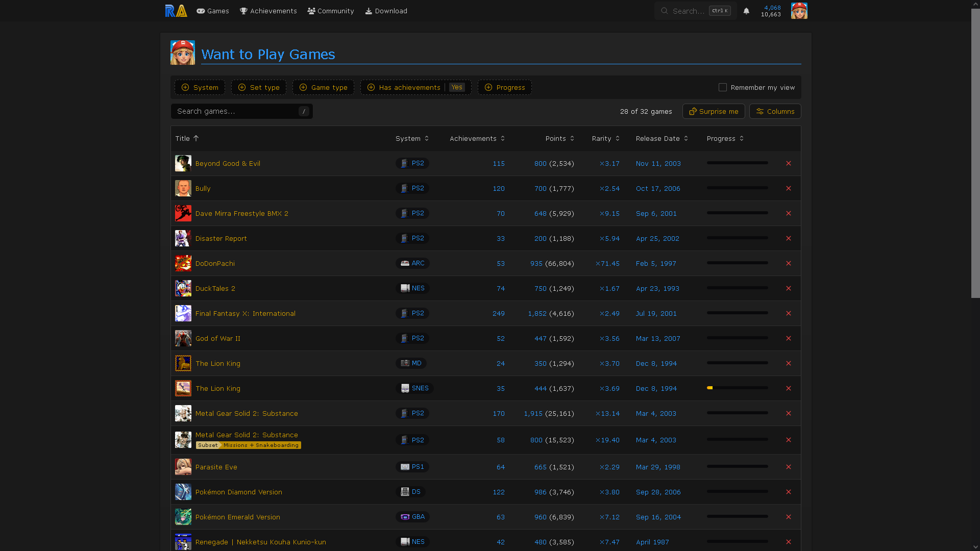Open the Community menu
This screenshot has width=980, height=551.
(x=331, y=11)
